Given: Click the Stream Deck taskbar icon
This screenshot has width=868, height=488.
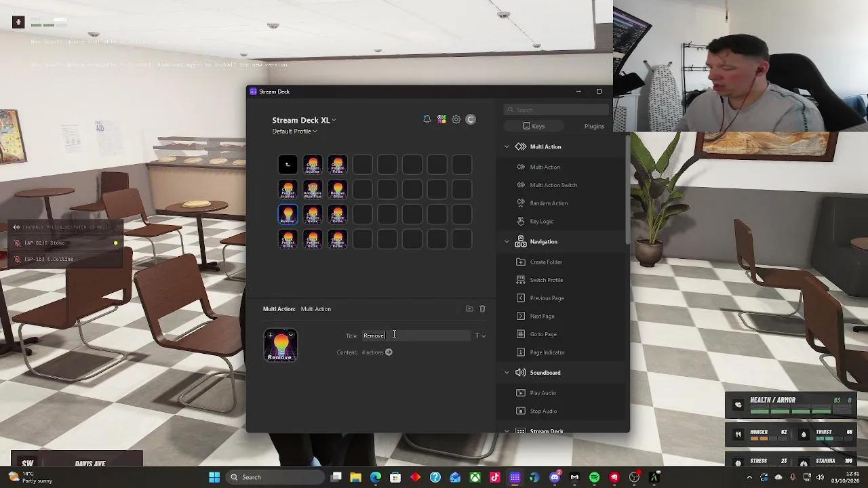Looking at the screenshot, I should pos(515,477).
